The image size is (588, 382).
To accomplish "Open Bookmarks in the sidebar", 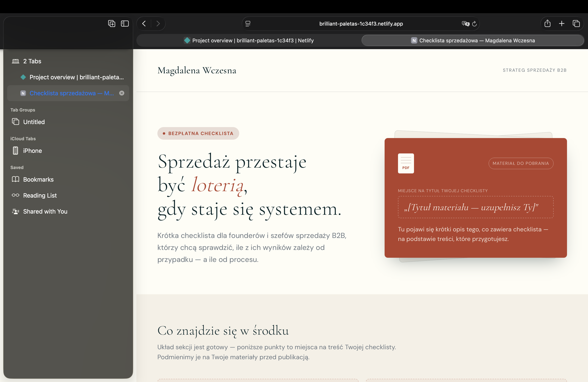I will (x=68, y=179).
